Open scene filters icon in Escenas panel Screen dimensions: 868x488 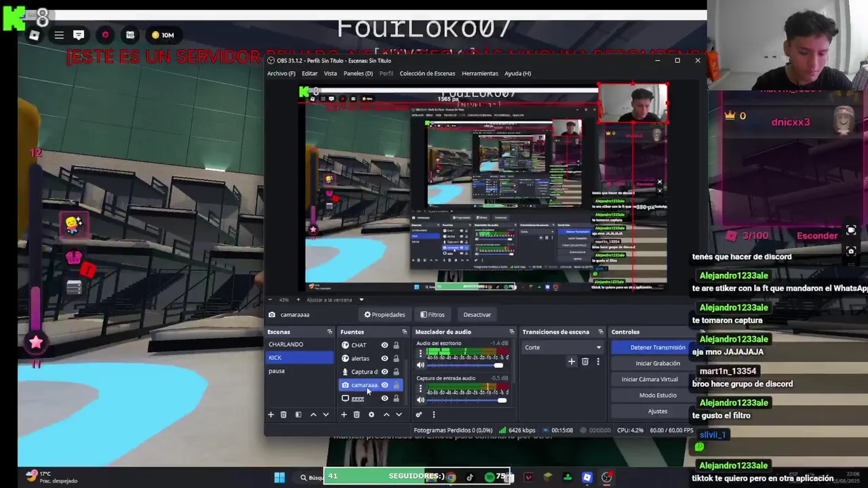tap(298, 415)
